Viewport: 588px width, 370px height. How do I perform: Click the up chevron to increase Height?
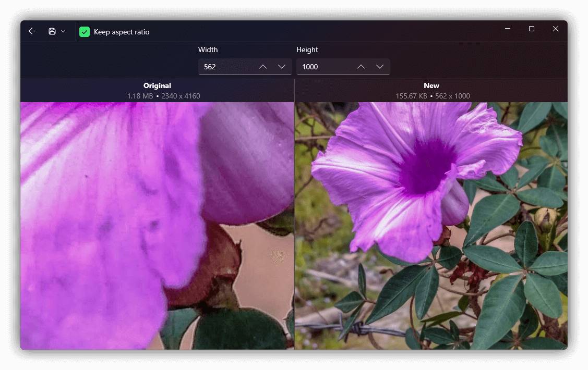361,67
